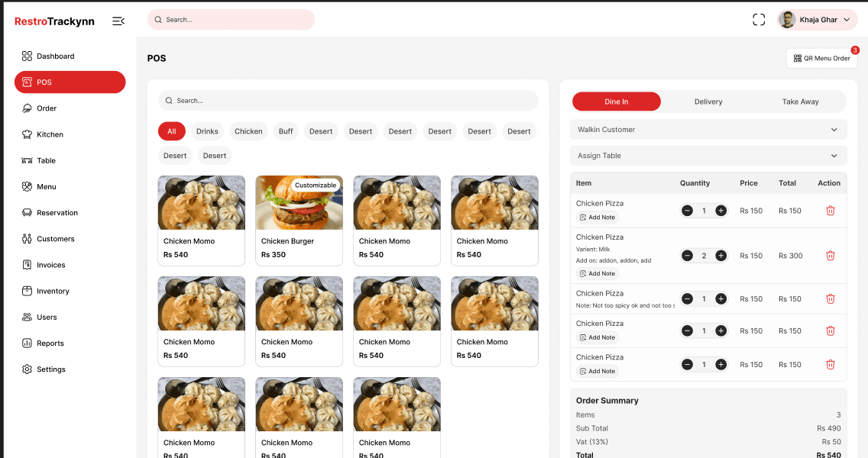
Task: Filter menu items by Drinks category
Action: [207, 131]
